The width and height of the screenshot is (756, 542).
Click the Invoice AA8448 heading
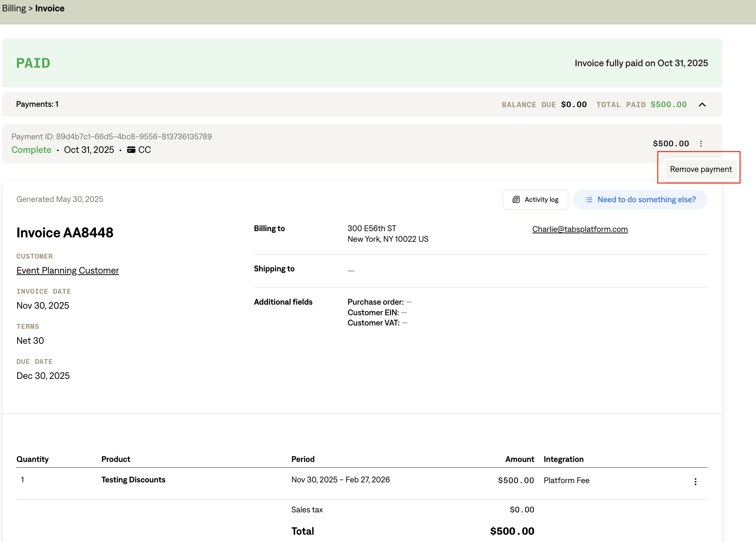point(65,233)
